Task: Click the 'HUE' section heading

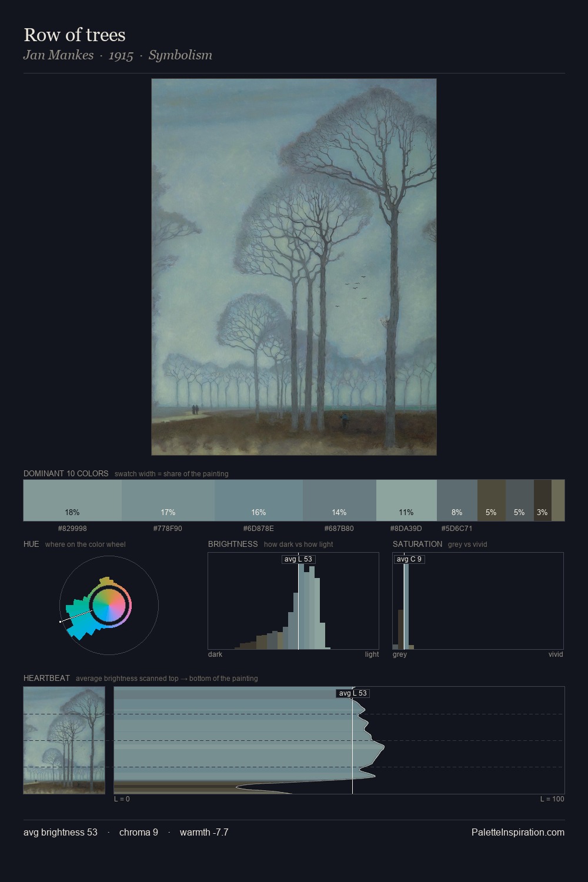Action: click(x=31, y=544)
